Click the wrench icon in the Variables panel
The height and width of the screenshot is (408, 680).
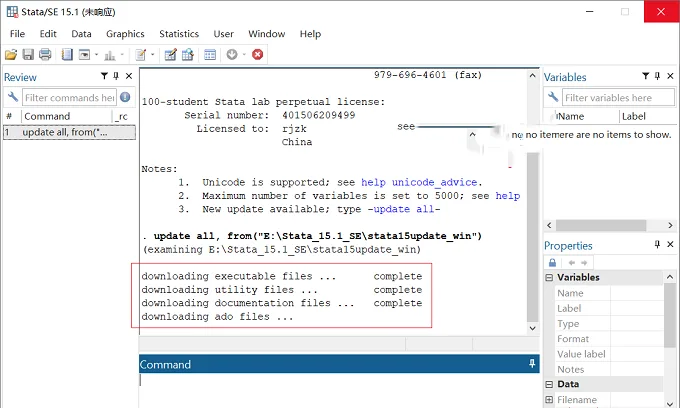553,97
